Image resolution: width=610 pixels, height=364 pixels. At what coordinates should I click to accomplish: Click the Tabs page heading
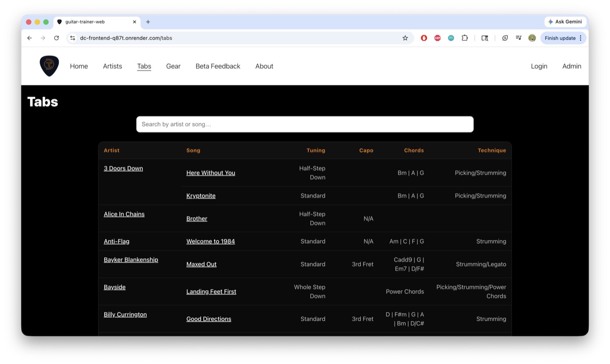[43, 102]
